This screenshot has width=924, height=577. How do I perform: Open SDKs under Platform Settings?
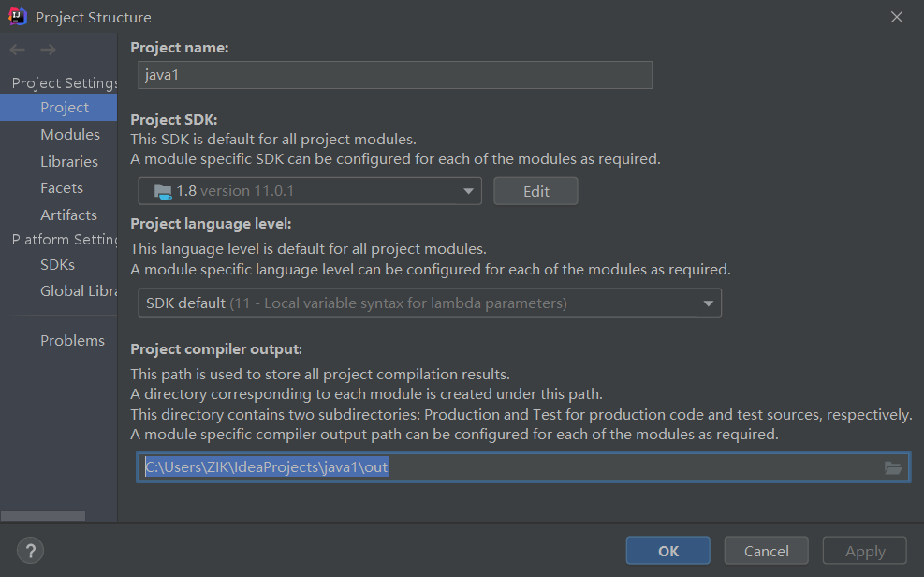click(x=57, y=264)
